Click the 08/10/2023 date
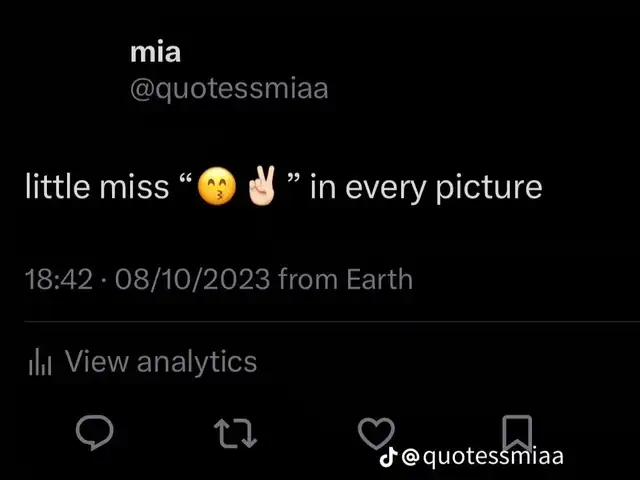The image size is (640, 480). pos(192,279)
